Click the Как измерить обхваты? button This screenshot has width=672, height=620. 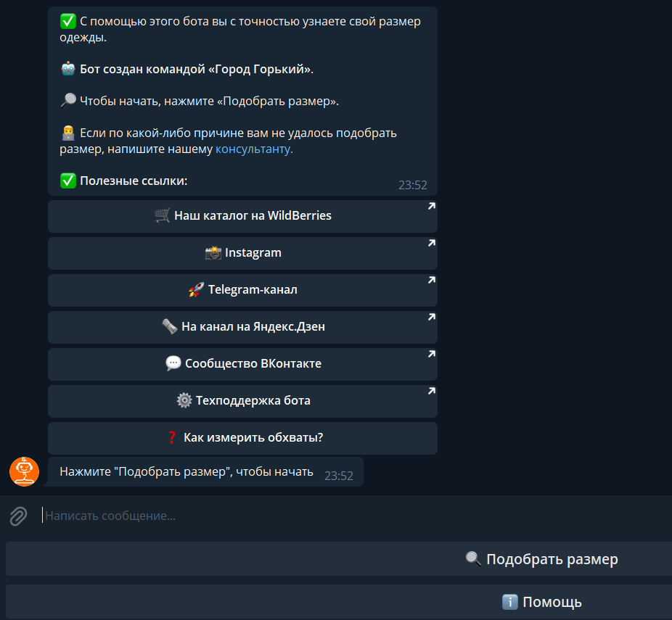pyautogui.click(x=242, y=438)
